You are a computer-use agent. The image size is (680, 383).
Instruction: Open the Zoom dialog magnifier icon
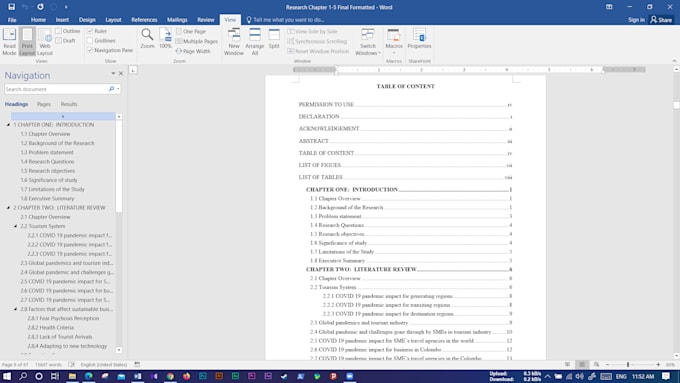(x=147, y=38)
